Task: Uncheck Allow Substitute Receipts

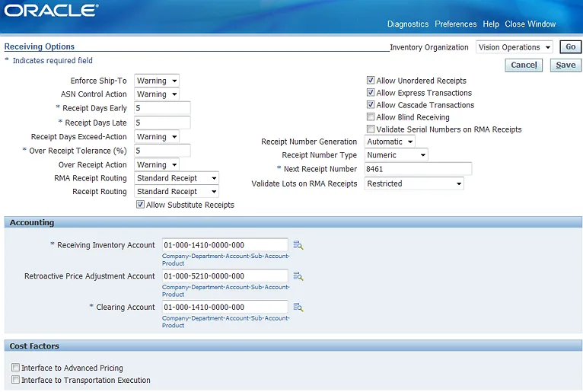Action: coord(140,205)
